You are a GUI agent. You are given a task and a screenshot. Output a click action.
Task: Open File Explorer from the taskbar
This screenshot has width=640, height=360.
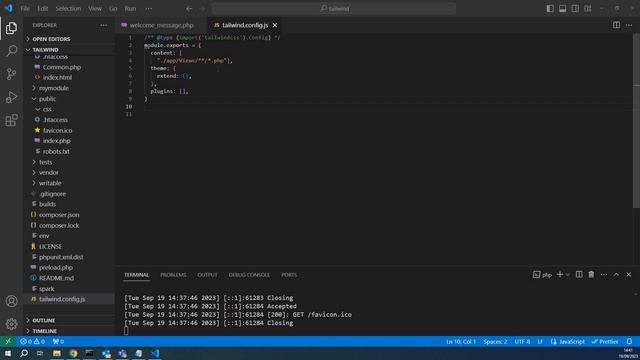point(57,353)
